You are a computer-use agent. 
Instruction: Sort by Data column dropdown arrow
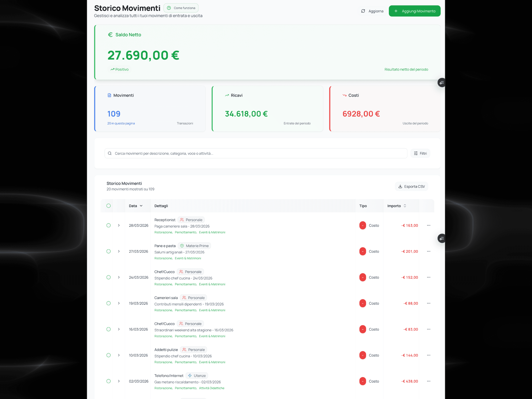coord(141,206)
